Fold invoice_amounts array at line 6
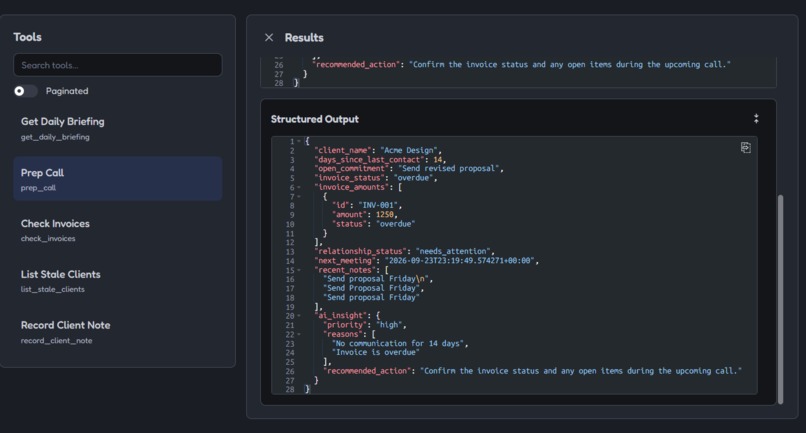The height and width of the screenshot is (433, 806). (x=299, y=188)
